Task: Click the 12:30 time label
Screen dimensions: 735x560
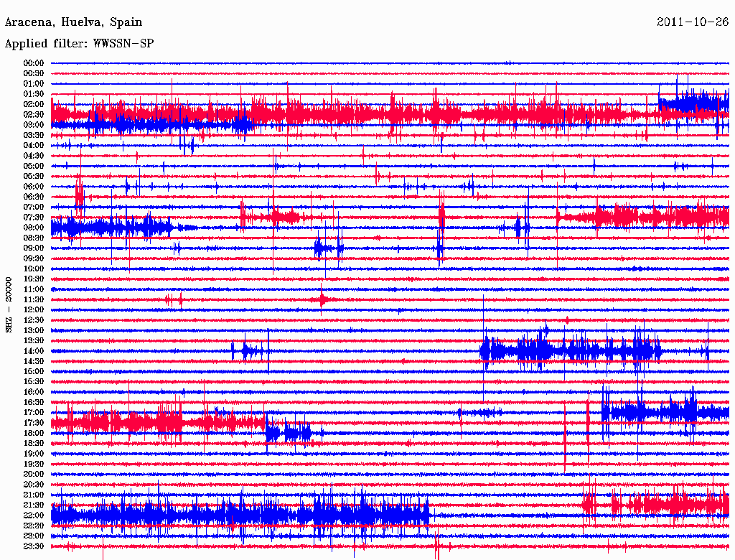Action: (x=33, y=320)
